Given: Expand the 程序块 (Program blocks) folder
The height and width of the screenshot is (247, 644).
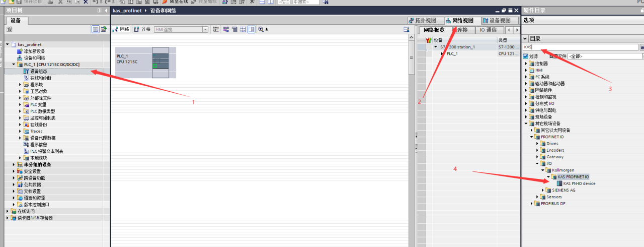Looking at the screenshot, I should coord(21,85).
